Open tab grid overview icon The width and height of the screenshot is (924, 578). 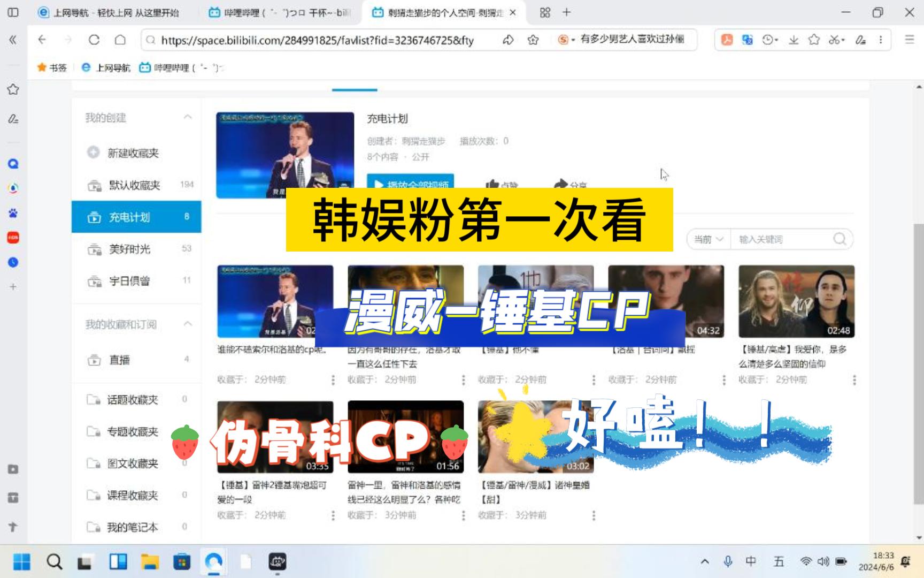(x=545, y=12)
